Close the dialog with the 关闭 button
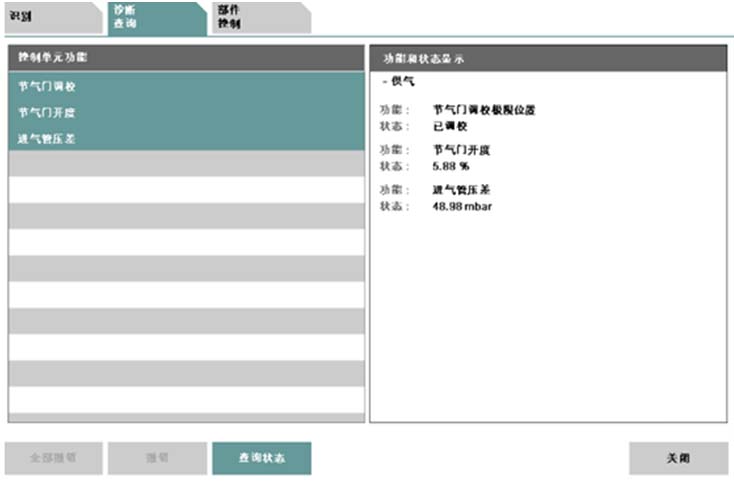The width and height of the screenshot is (734, 488). 678,458
